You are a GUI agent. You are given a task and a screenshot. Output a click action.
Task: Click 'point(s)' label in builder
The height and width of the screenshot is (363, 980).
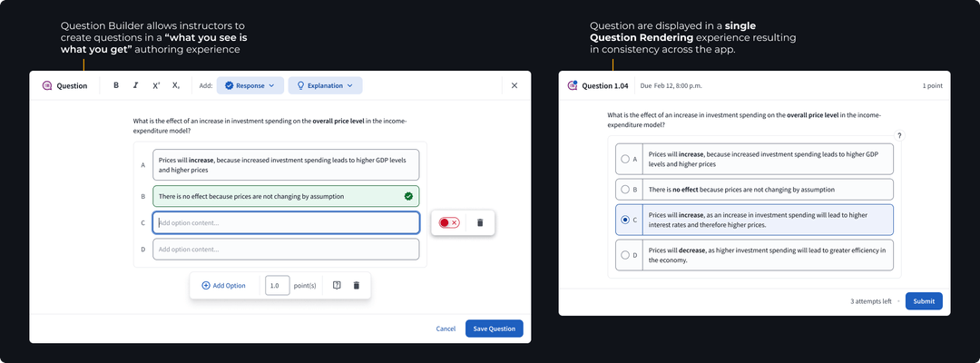tap(305, 286)
